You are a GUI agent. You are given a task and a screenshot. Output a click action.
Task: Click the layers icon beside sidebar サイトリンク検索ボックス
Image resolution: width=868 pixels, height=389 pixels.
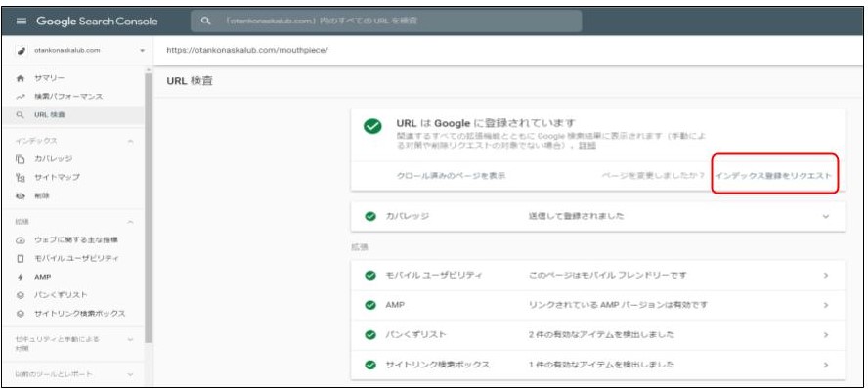21,314
